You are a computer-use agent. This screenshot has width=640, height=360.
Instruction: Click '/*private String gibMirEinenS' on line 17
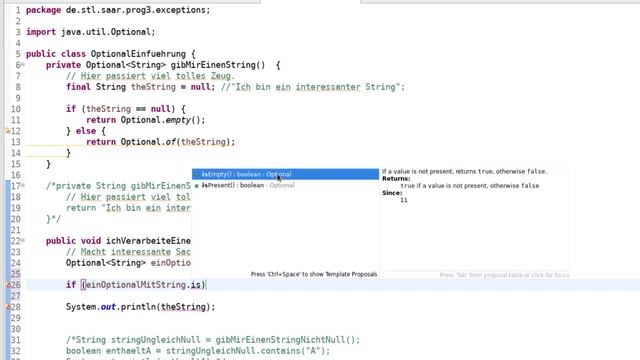click(x=118, y=186)
